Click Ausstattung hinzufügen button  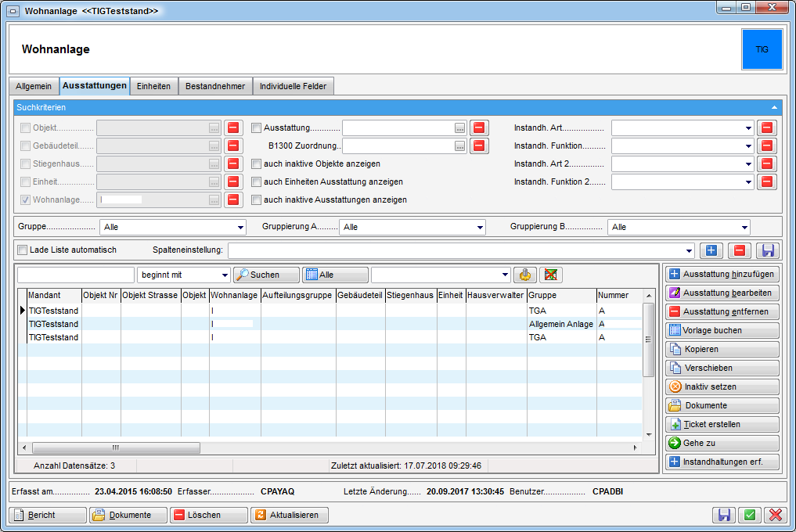pos(722,274)
